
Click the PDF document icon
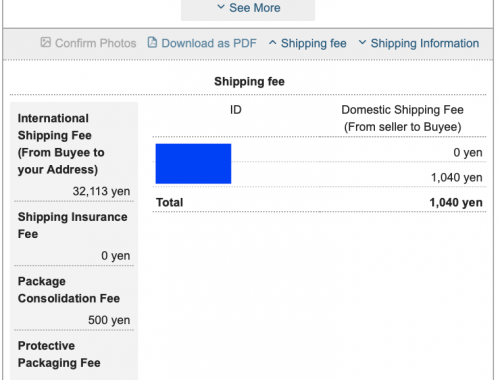[152, 42]
